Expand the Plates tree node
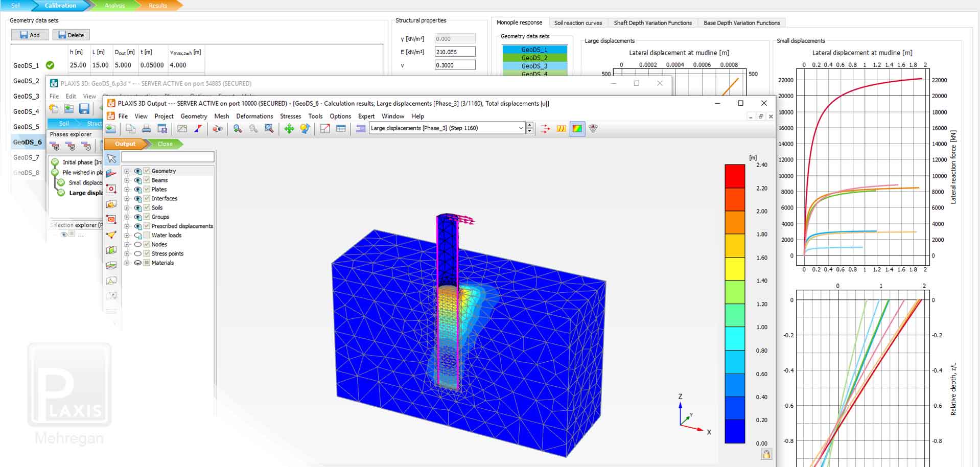The height and width of the screenshot is (467, 980). pos(127,189)
